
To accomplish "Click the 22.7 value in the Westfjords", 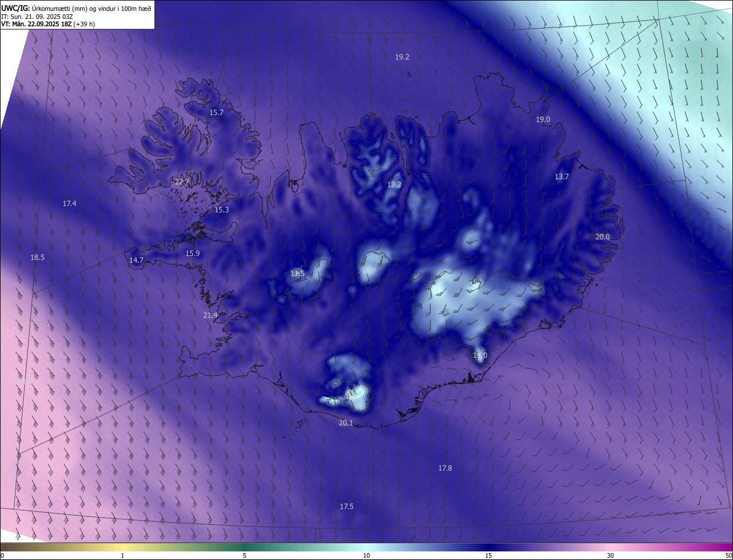I will 182,182.
